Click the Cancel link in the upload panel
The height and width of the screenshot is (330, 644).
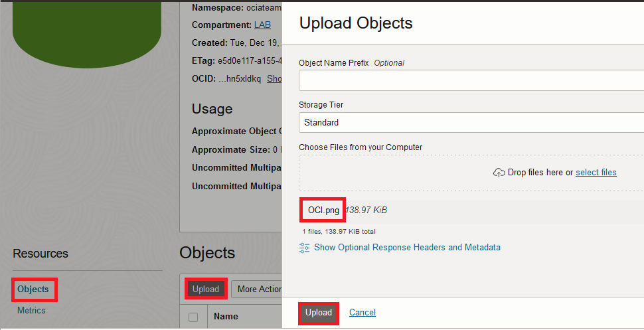click(x=362, y=313)
